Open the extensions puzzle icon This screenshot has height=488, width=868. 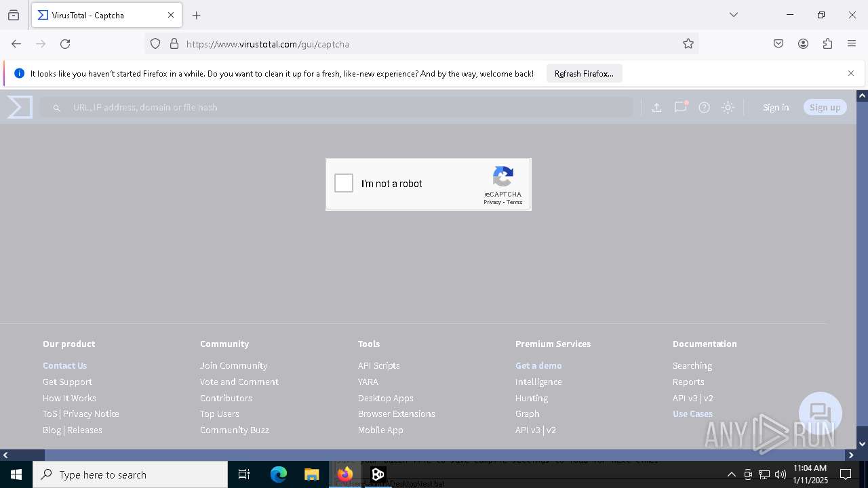click(x=827, y=43)
